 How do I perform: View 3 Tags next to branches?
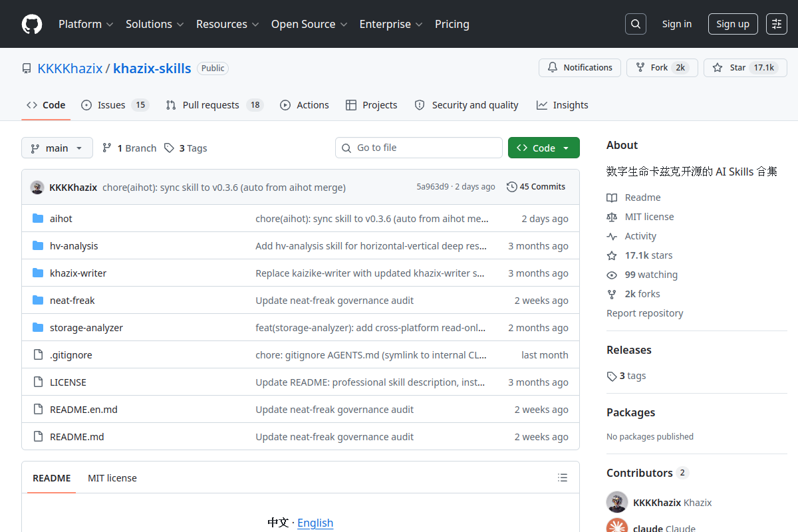pos(186,148)
